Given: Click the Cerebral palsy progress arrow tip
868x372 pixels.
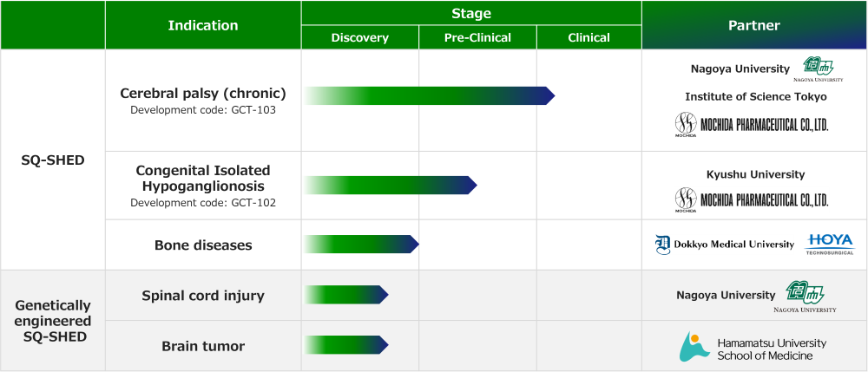Looking at the screenshot, I should [x=549, y=95].
